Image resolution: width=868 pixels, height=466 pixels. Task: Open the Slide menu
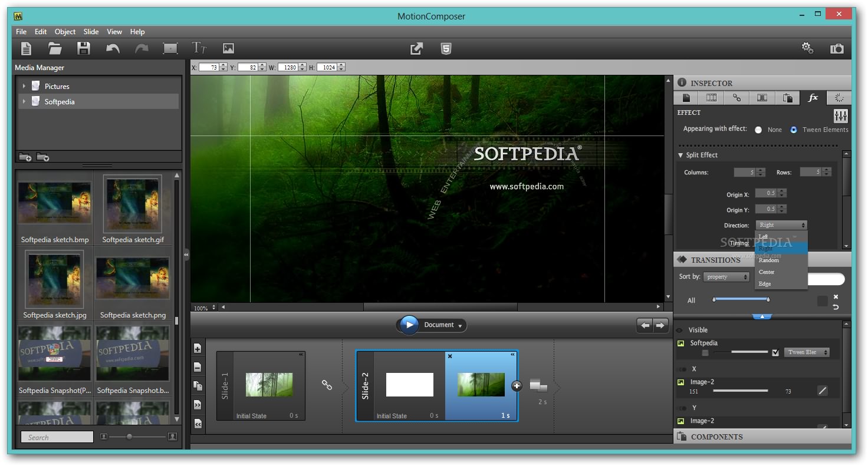(91, 32)
